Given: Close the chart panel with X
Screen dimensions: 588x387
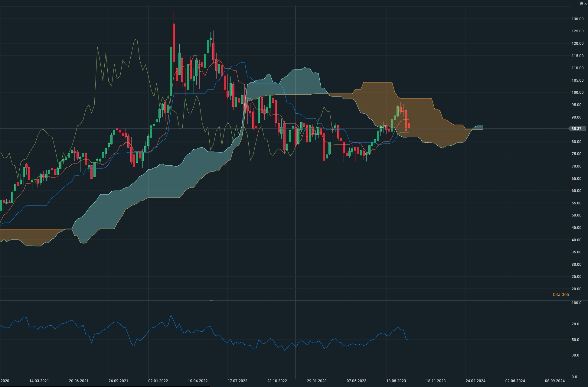Looking at the screenshot, I should (x=585, y=4).
